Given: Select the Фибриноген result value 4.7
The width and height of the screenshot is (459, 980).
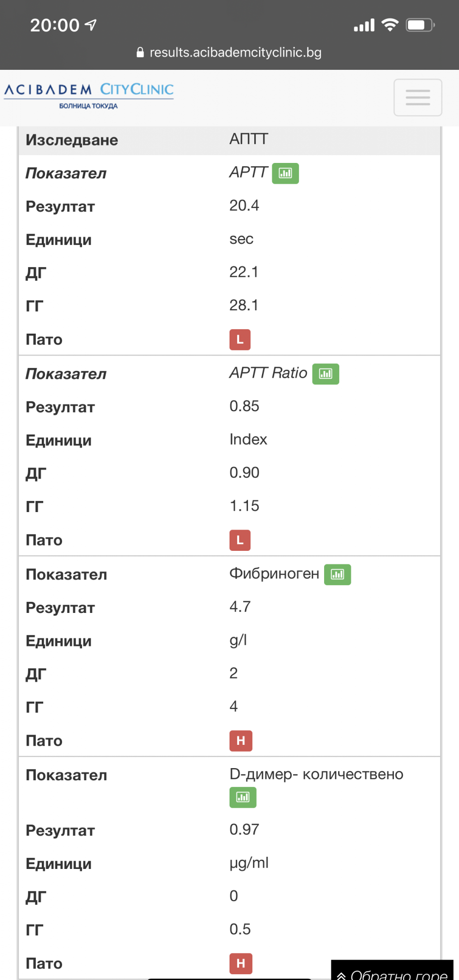Looking at the screenshot, I should click(x=240, y=607).
